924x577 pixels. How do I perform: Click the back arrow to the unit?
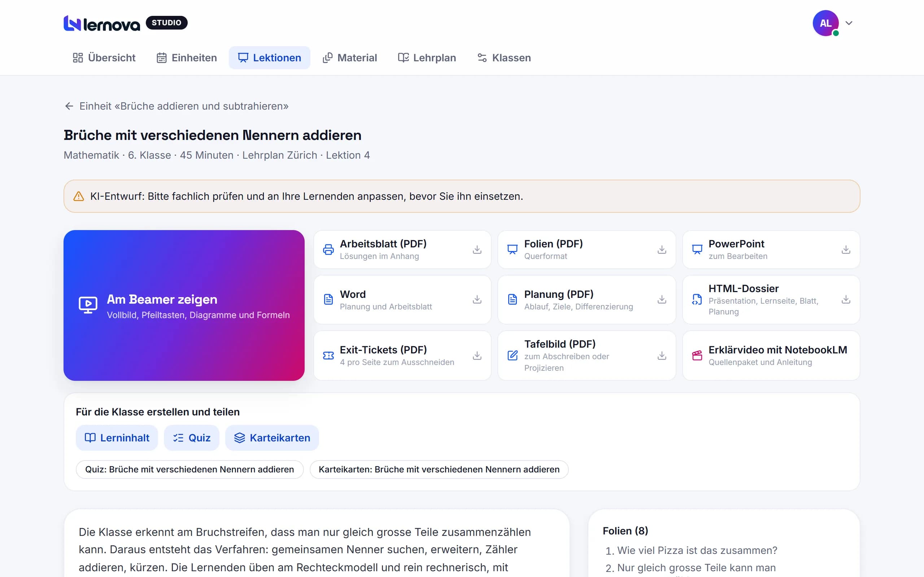[x=69, y=106]
